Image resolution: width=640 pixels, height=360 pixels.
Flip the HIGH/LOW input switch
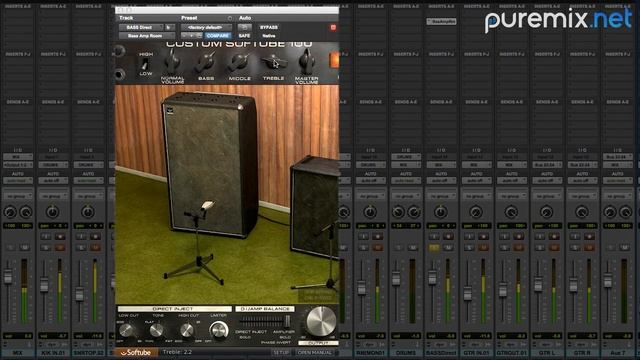click(144, 64)
